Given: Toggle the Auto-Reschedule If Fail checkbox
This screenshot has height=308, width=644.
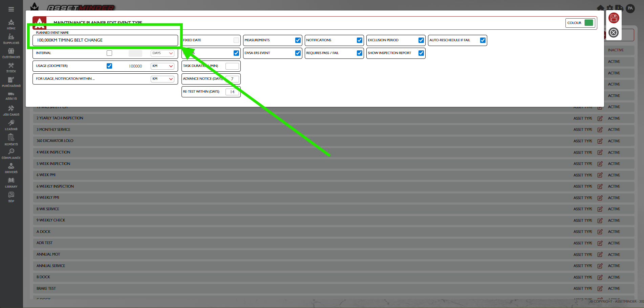Looking at the screenshot, I should [483, 40].
